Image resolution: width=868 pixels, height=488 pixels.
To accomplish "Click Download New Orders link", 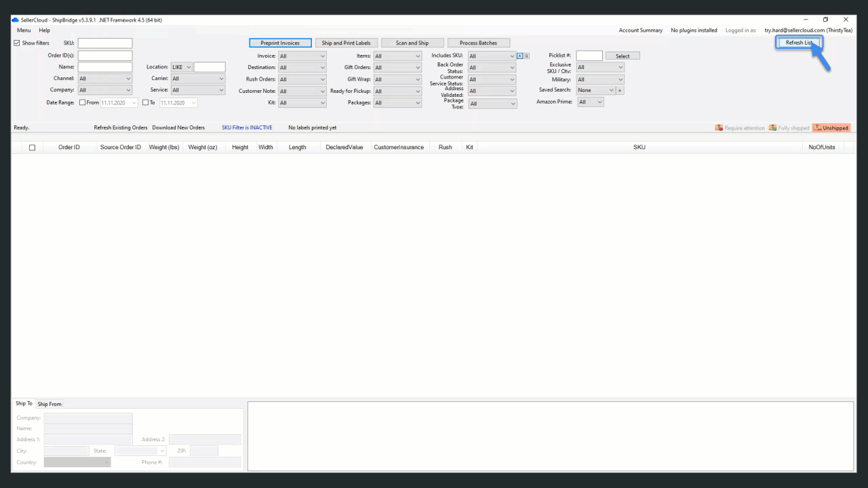I will [x=178, y=127].
